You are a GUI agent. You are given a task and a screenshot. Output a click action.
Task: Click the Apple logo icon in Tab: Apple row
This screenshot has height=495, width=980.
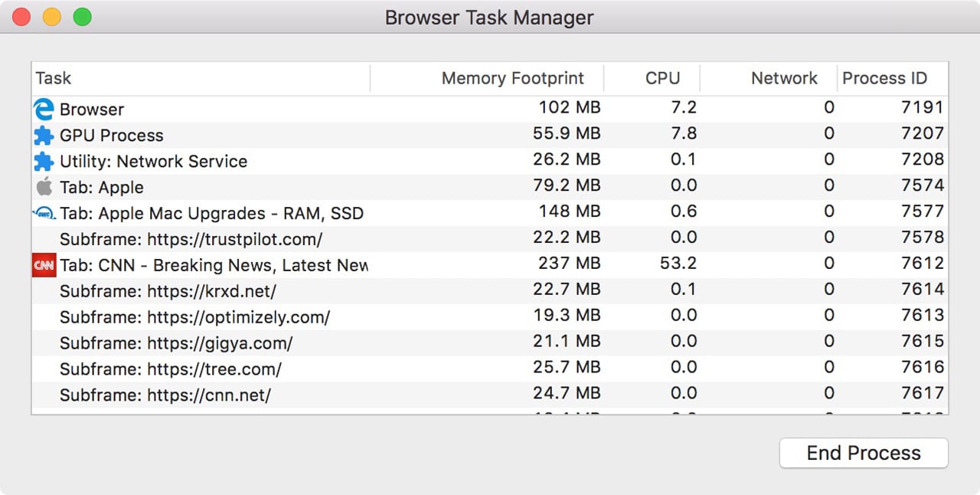click(x=44, y=187)
